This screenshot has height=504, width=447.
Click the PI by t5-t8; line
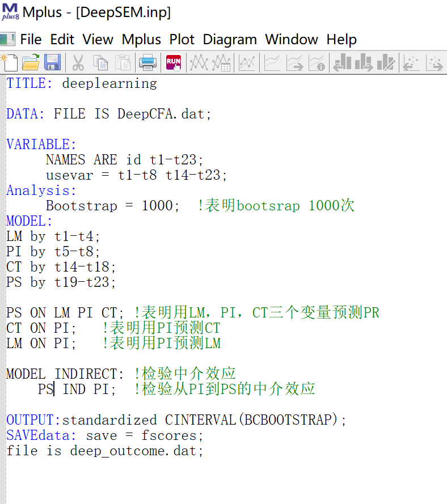(x=53, y=252)
